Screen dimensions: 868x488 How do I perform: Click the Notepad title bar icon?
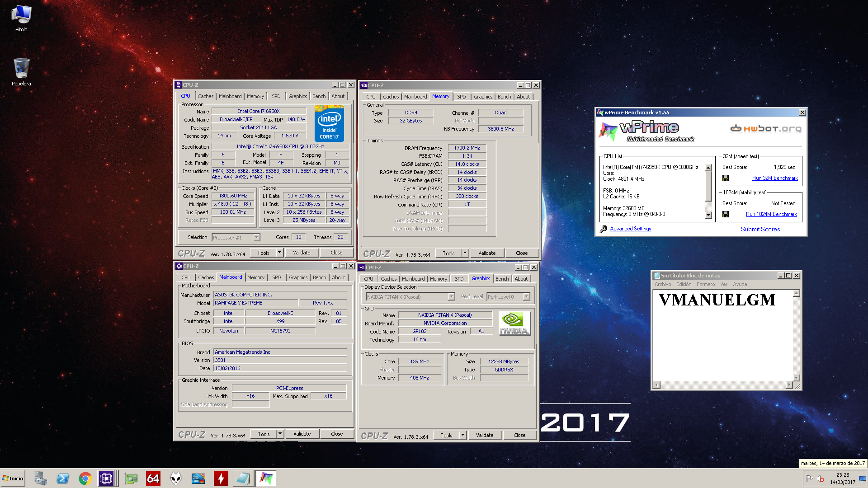[656, 276]
